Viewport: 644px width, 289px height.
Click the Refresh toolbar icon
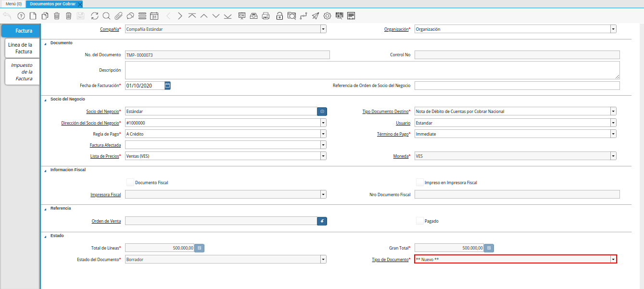point(95,16)
